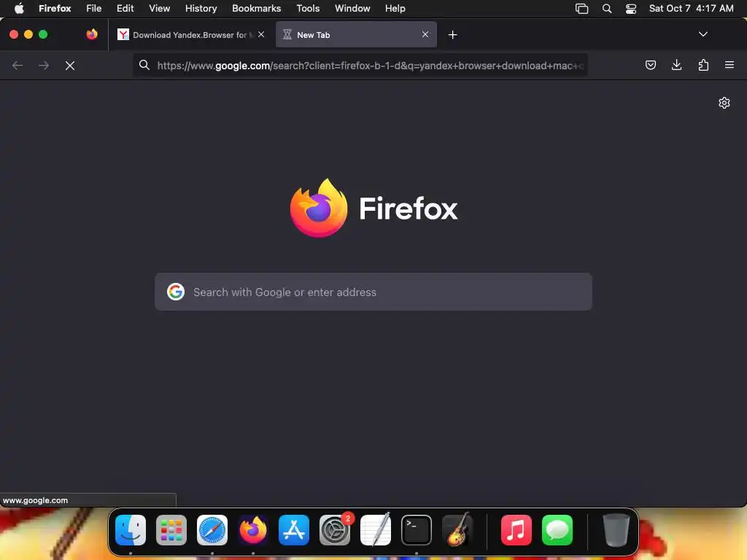Screen dimensions: 747x560
Task: Click the search magnifier icon in the address bar
Action: [144, 65]
